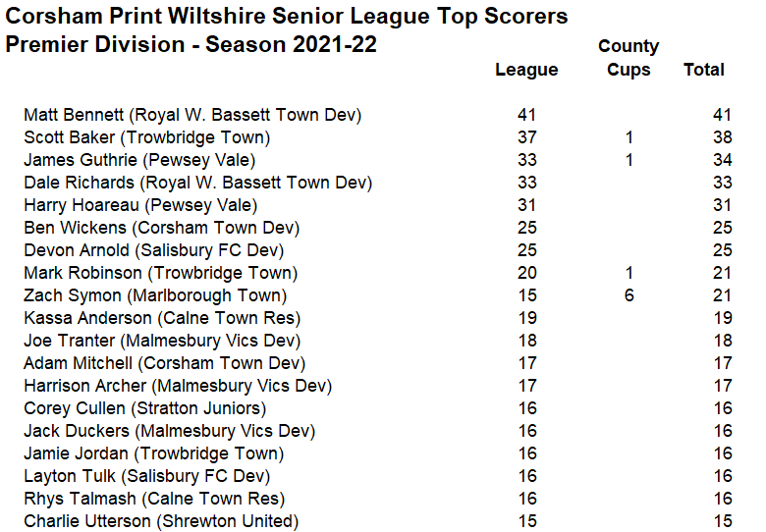Click the Corsham Print Wiltshire Senior League title

point(287,17)
